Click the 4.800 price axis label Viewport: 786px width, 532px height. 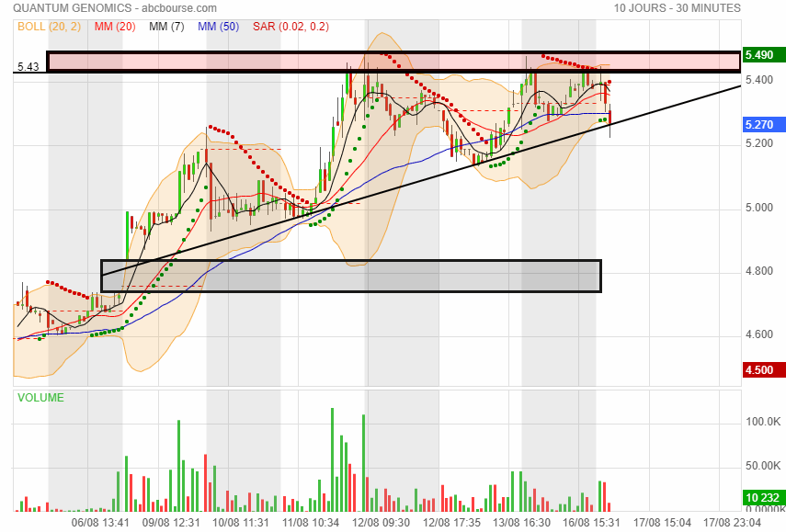click(x=759, y=271)
